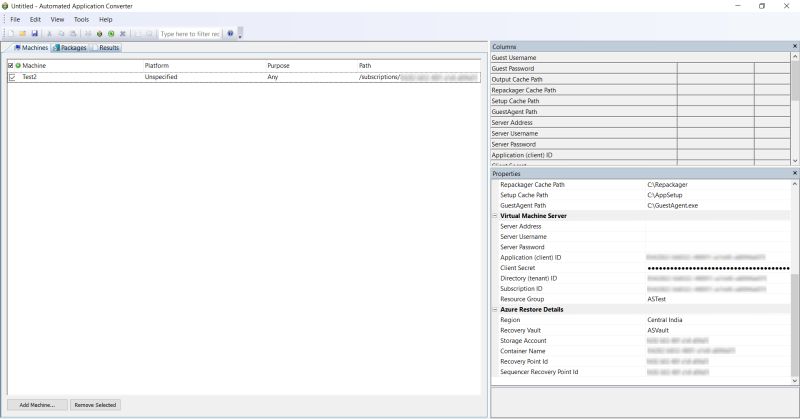Click the blue help icon in toolbar
The image size is (800, 419).
click(230, 34)
